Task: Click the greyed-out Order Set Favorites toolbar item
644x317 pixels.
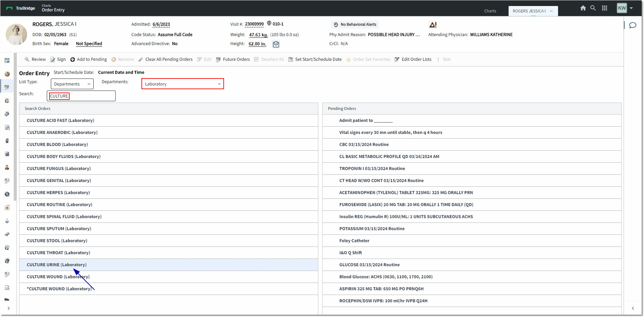Action: point(368,59)
